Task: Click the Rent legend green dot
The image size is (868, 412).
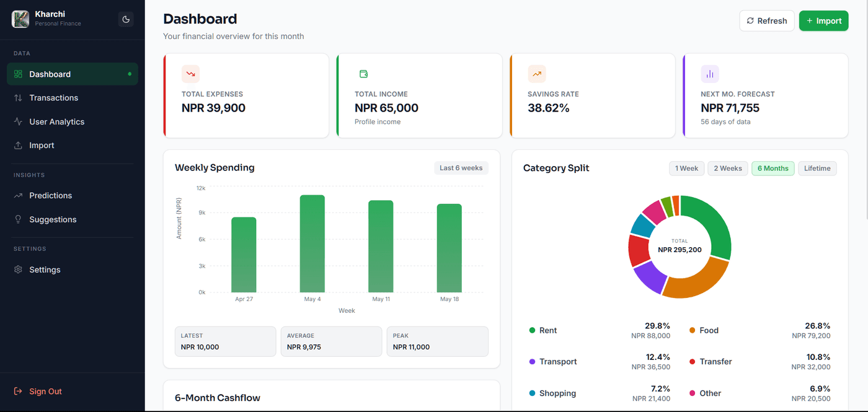Action: [532, 330]
